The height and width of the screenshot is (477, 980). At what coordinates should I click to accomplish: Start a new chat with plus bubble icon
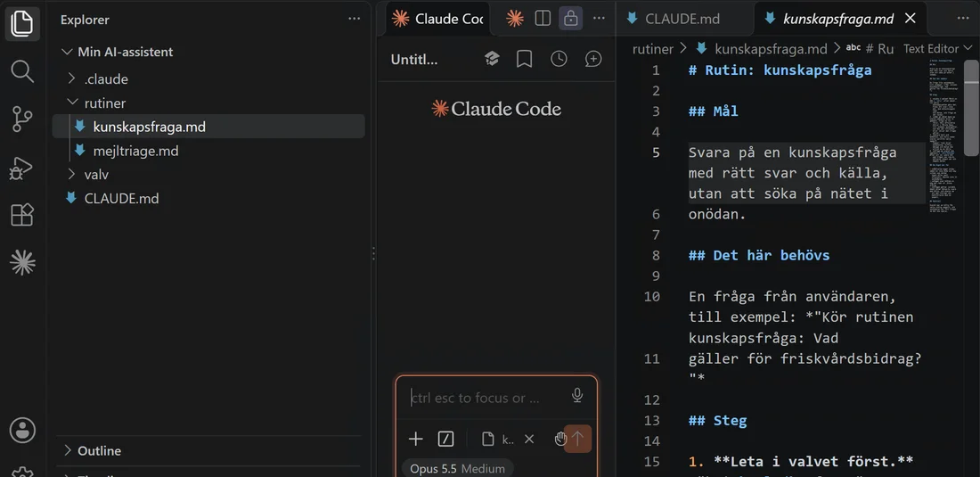click(593, 59)
